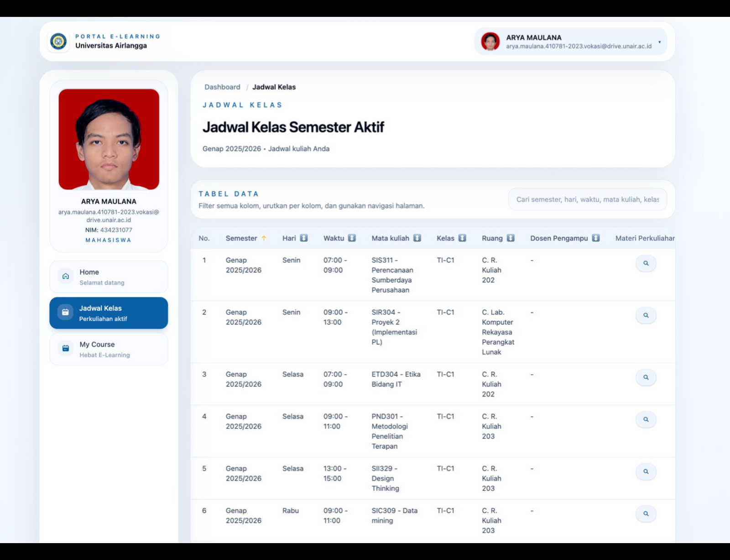The height and width of the screenshot is (560, 730).
Task: Open the Dashboard breadcrumb link
Action: tap(222, 87)
